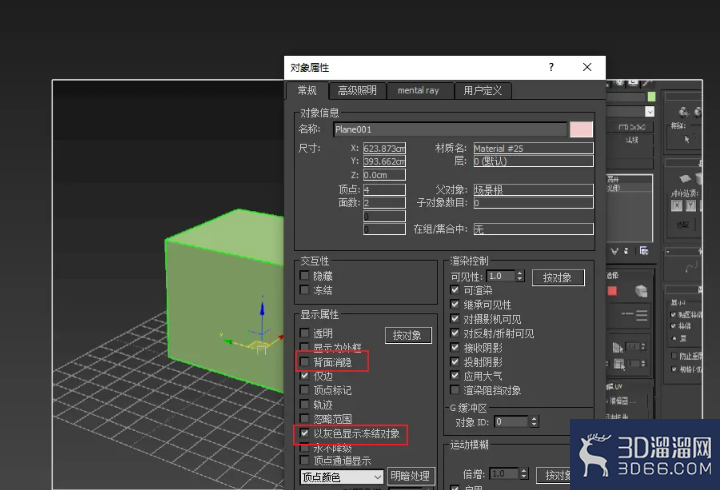Open the mental ray tab
Viewport: 720px width, 490px height.
click(418, 90)
